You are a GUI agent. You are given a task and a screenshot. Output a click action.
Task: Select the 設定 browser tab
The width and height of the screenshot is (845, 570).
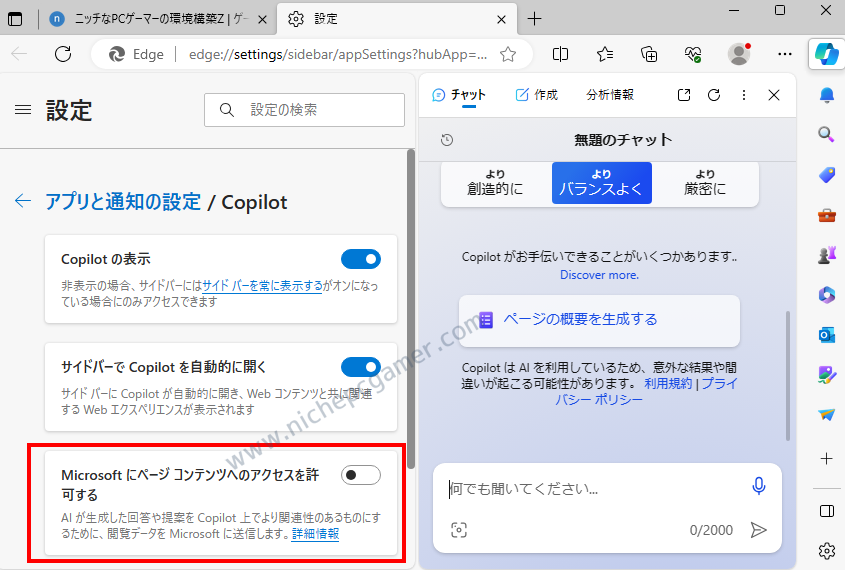click(397, 19)
